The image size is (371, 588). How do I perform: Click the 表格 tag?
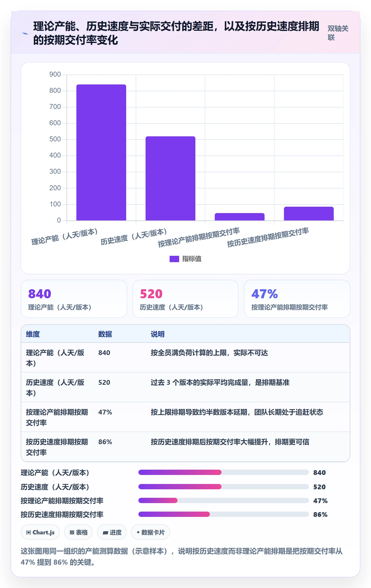[78, 532]
